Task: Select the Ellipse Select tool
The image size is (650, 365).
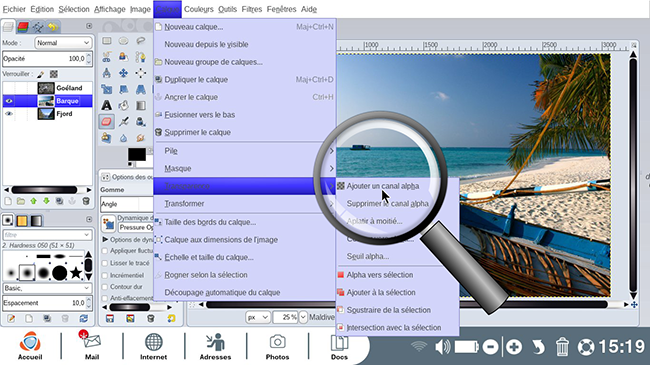Action: click(x=124, y=41)
